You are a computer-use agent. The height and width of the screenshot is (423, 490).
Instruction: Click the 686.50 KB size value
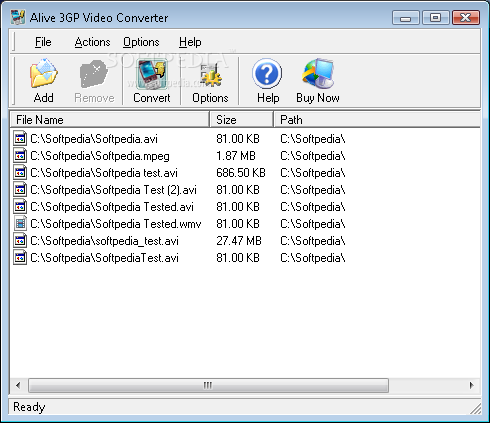241,173
